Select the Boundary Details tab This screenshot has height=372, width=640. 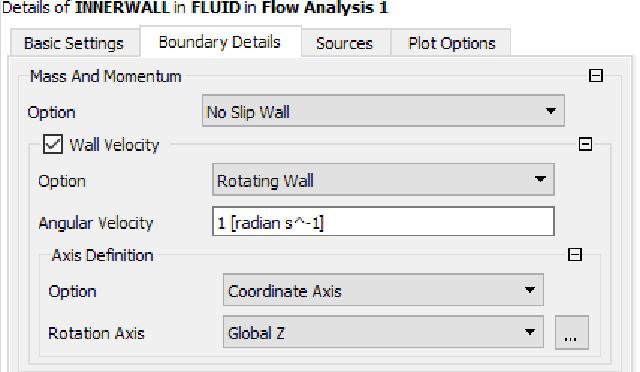220,42
